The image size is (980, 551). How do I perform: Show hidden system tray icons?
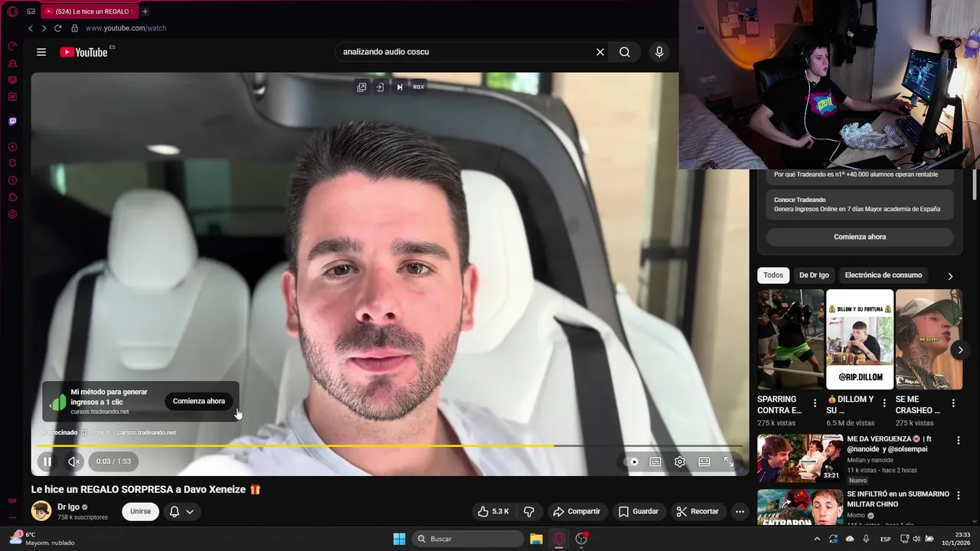(x=817, y=539)
